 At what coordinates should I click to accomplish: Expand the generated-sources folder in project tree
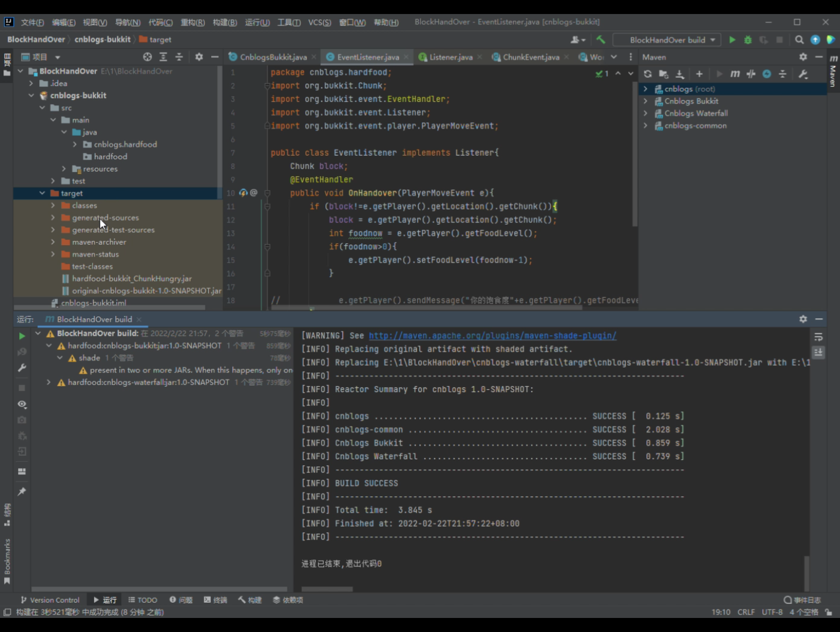point(53,218)
